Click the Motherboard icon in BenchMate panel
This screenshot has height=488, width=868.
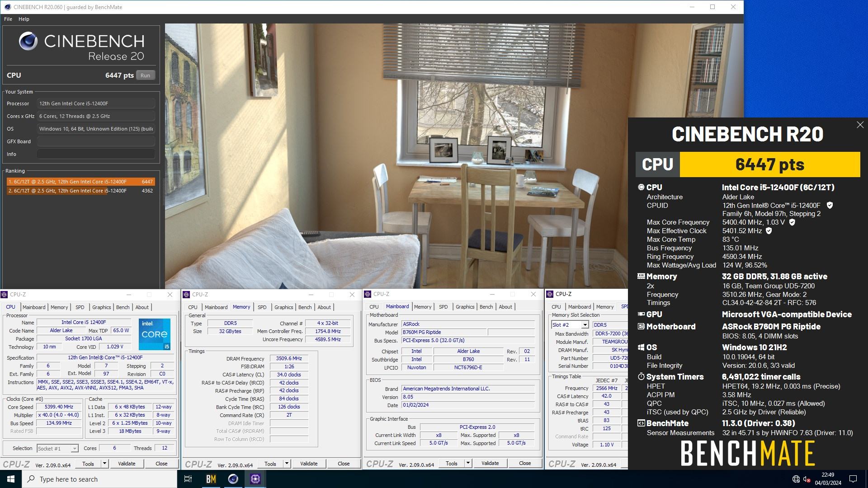(x=641, y=326)
